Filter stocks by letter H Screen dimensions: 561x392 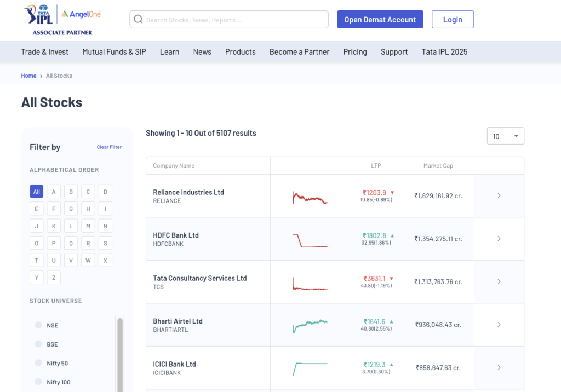[x=88, y=209]
